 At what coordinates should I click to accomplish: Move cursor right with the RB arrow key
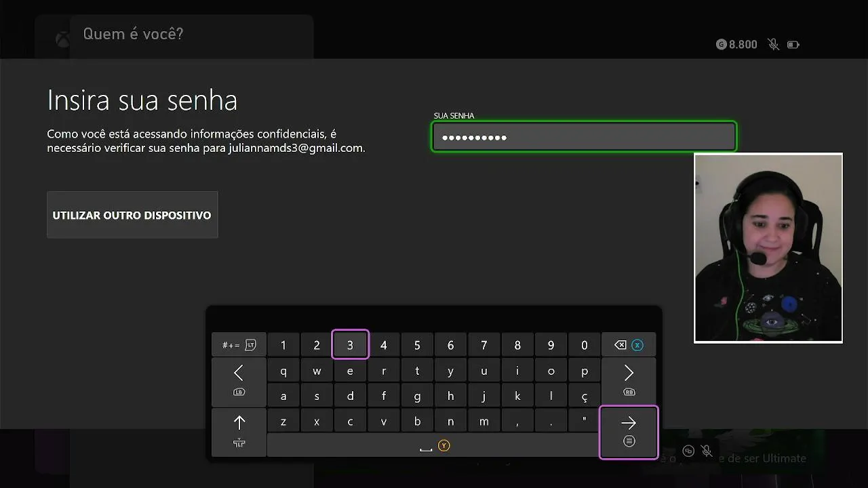tap(629, 381)
